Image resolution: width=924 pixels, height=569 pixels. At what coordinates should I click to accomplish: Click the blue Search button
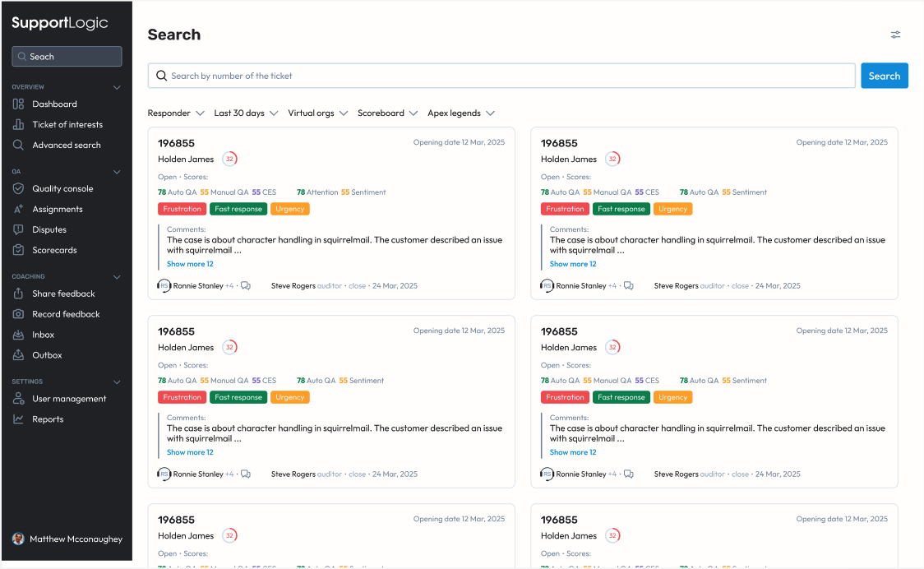[x=884, y=76]
